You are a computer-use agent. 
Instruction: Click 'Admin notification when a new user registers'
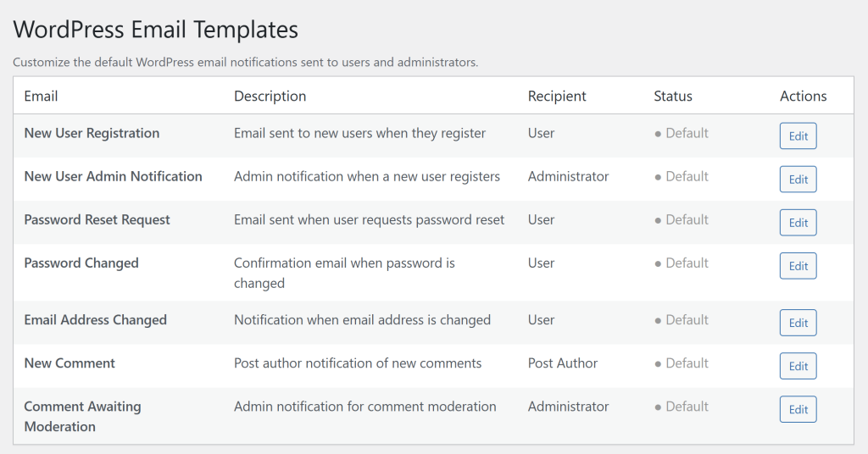click(367, 176)
